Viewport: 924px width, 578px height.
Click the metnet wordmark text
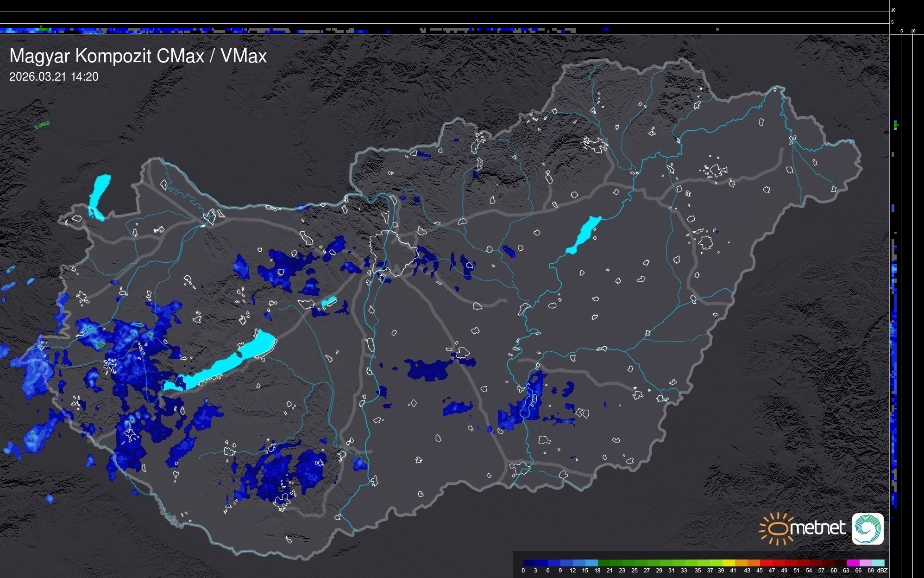pyautogui.click(x=817, y=528)
